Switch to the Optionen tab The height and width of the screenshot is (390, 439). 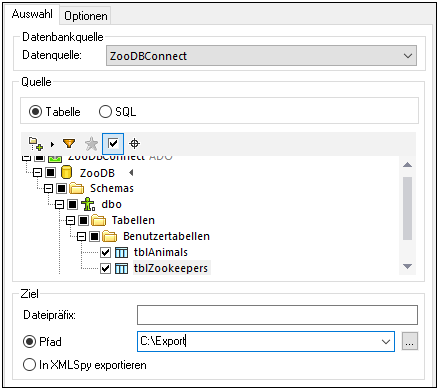(x=86, y=16)
